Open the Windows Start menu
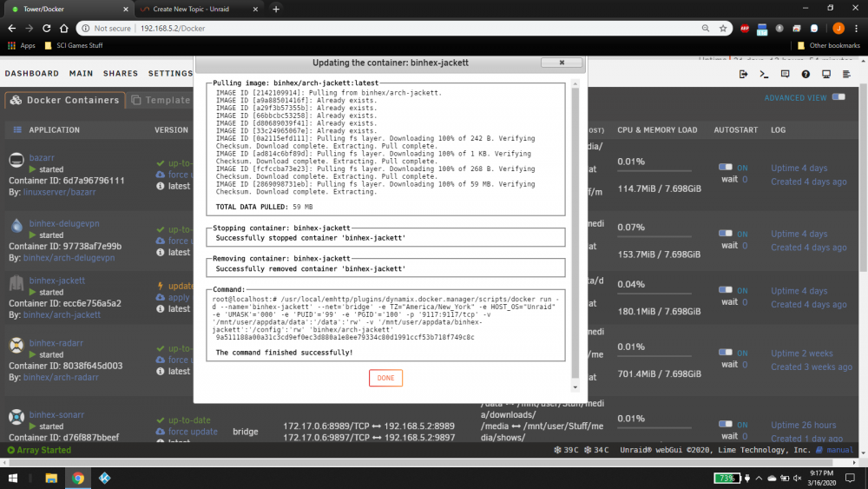The width and height of the screenshot is (868, 489). click(x=13, y=478)
